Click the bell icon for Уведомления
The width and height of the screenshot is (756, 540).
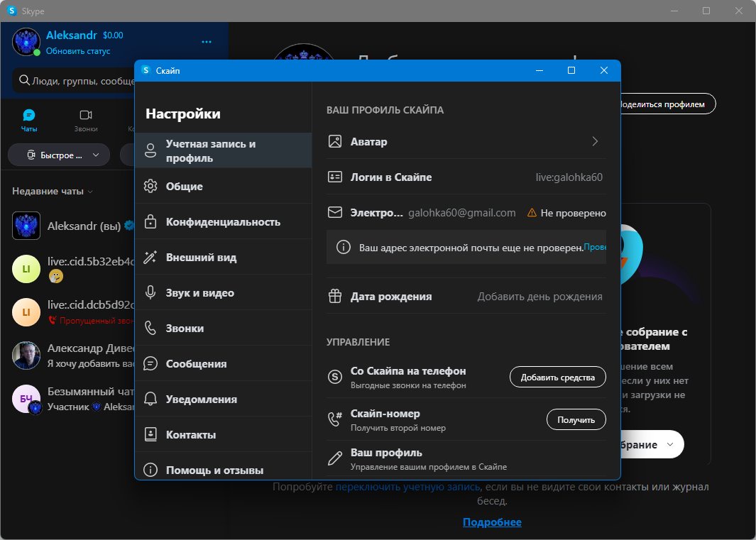click(150, 400)
